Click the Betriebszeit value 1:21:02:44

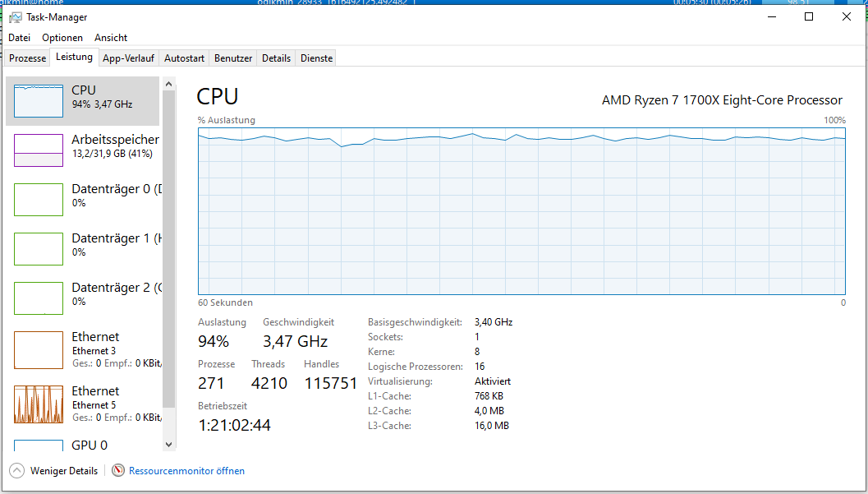coord(234,425)
